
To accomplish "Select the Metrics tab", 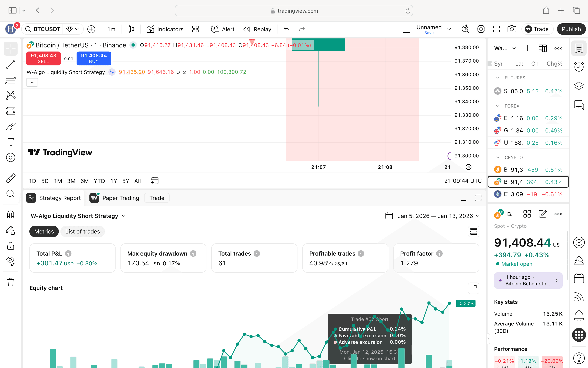I will (x=44, y=231).
